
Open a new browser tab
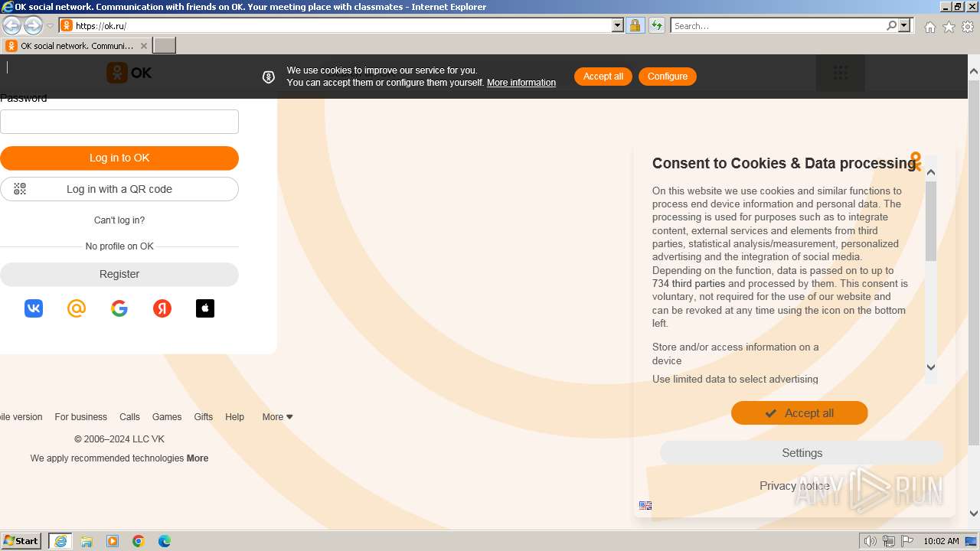point(165,46)
